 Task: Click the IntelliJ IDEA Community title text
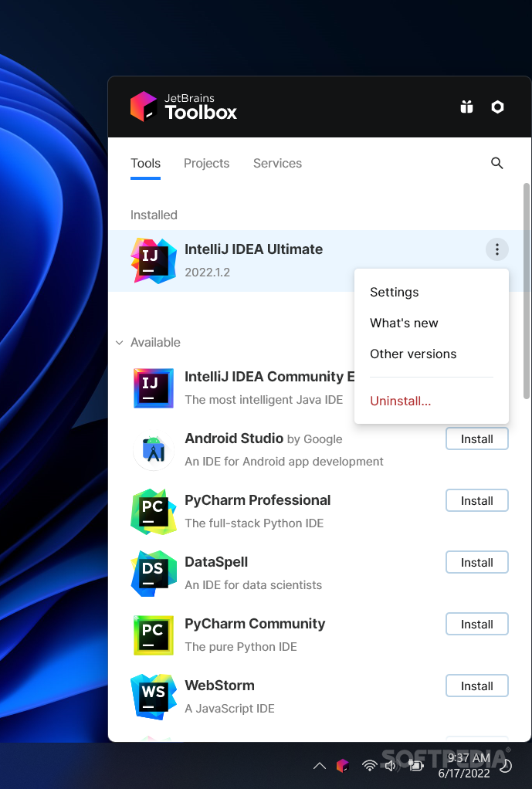[x=269, y=377]
